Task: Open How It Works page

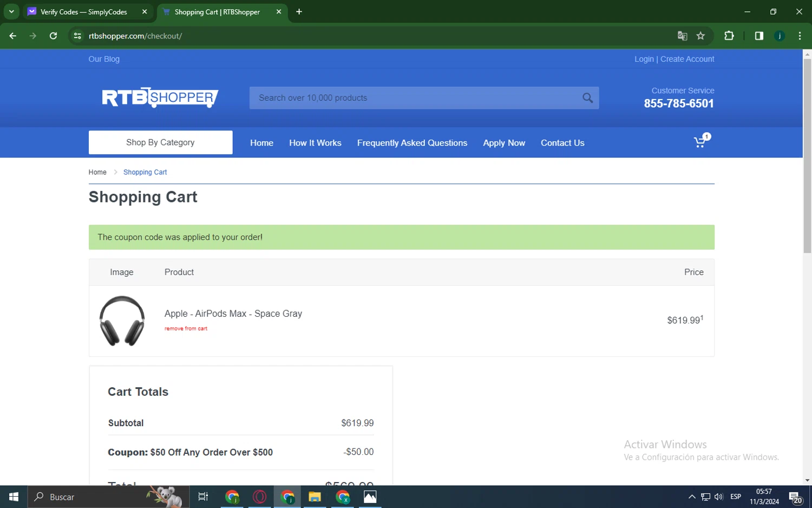Action: 315,143
